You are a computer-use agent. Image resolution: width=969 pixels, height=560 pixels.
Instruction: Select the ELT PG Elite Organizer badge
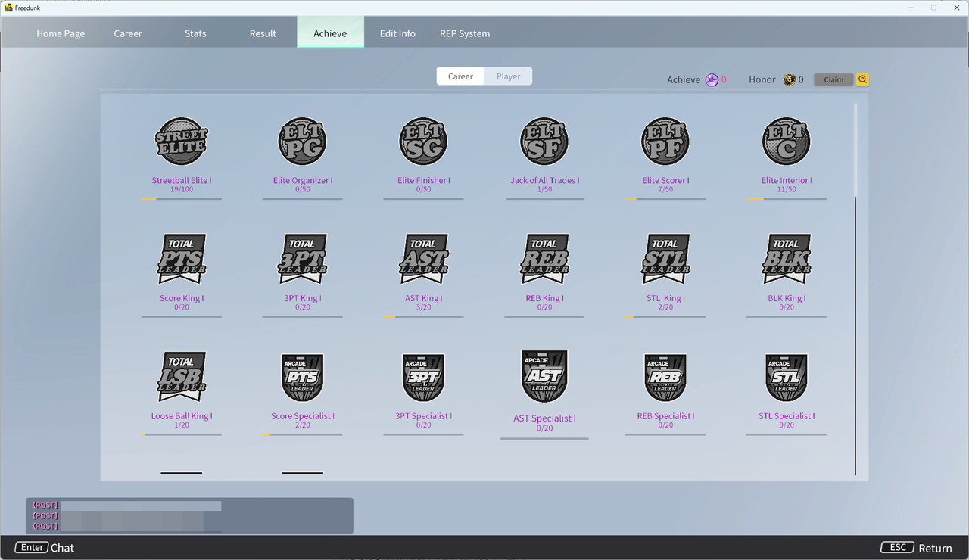tap(303, 142)
